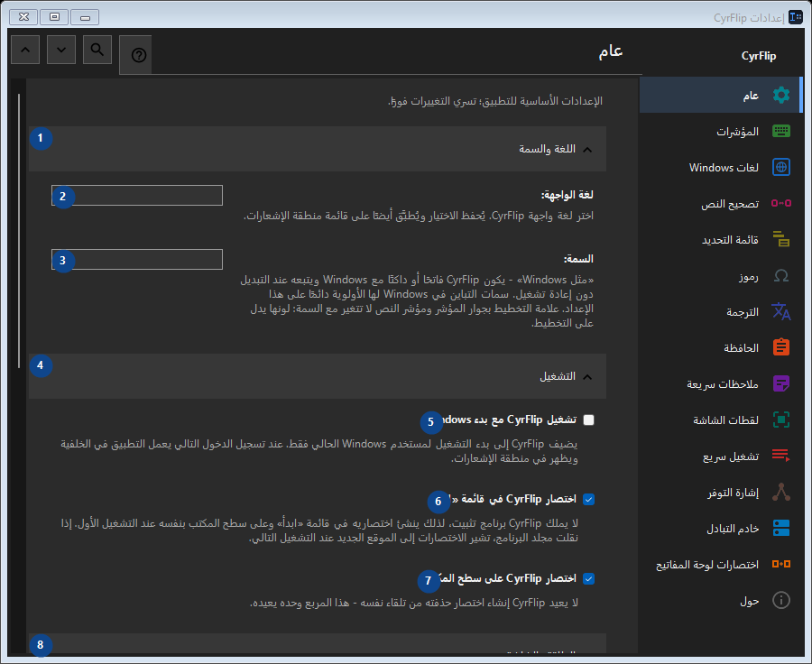The image size is (812, 664).
Task: Click the green keyboard icon for المؤشرات
Action: (781, 131)
